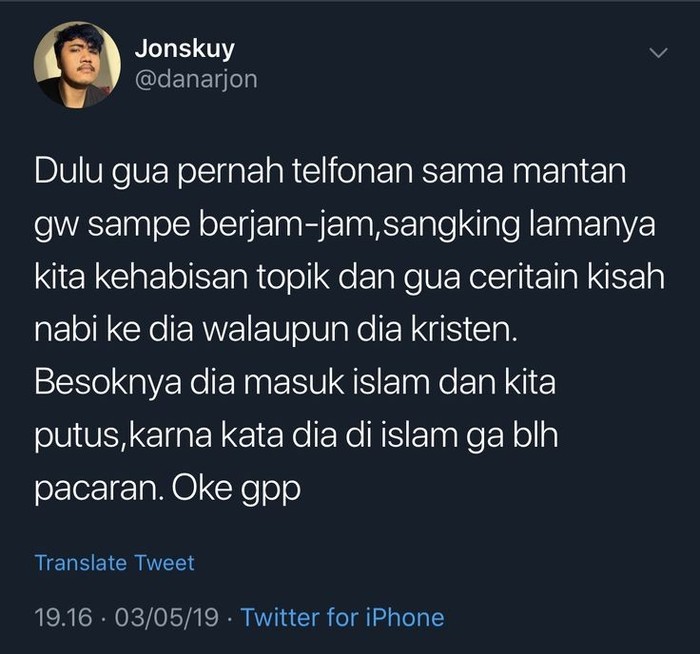Select the line starting "Dulu gua pernah"
700x654 pixels.
click(x=330, y=171)
